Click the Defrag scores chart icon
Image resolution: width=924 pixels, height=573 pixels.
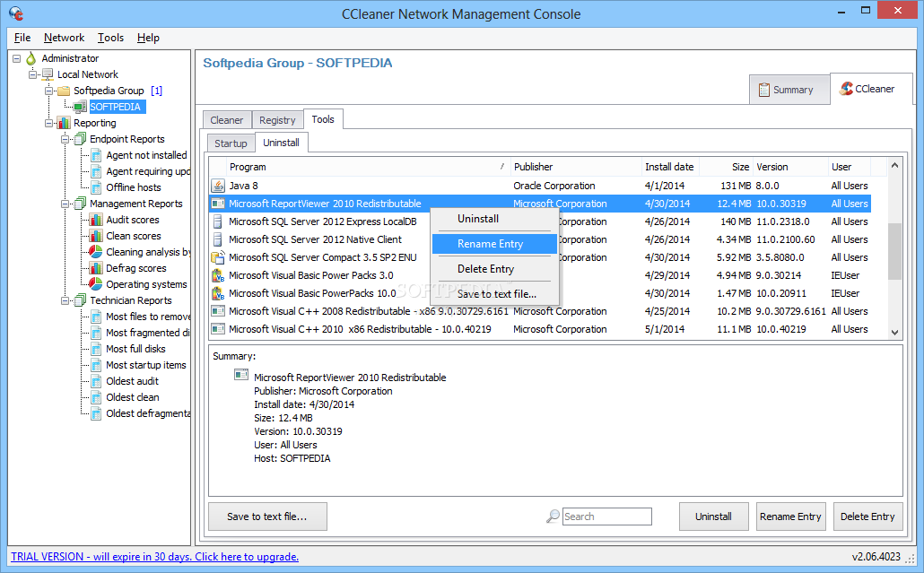[96, 268]
